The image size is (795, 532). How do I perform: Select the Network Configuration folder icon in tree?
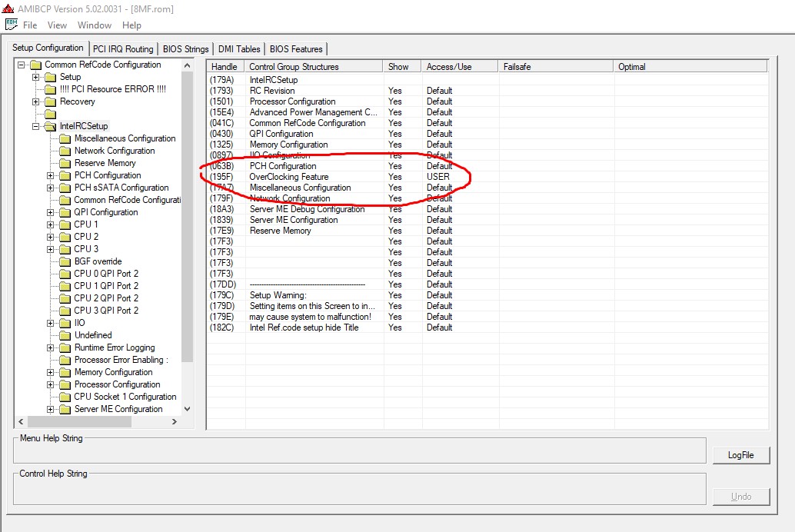pos(65,151)
